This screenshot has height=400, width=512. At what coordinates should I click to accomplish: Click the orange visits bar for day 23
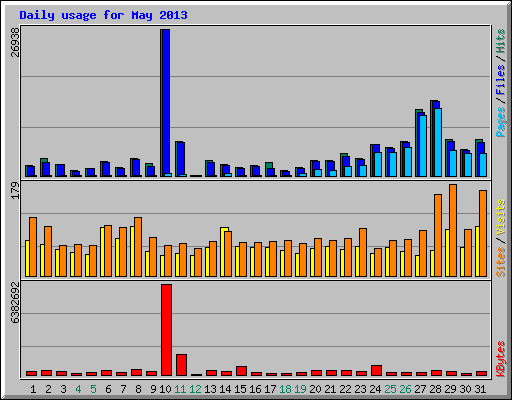click(x=363, y=252)
